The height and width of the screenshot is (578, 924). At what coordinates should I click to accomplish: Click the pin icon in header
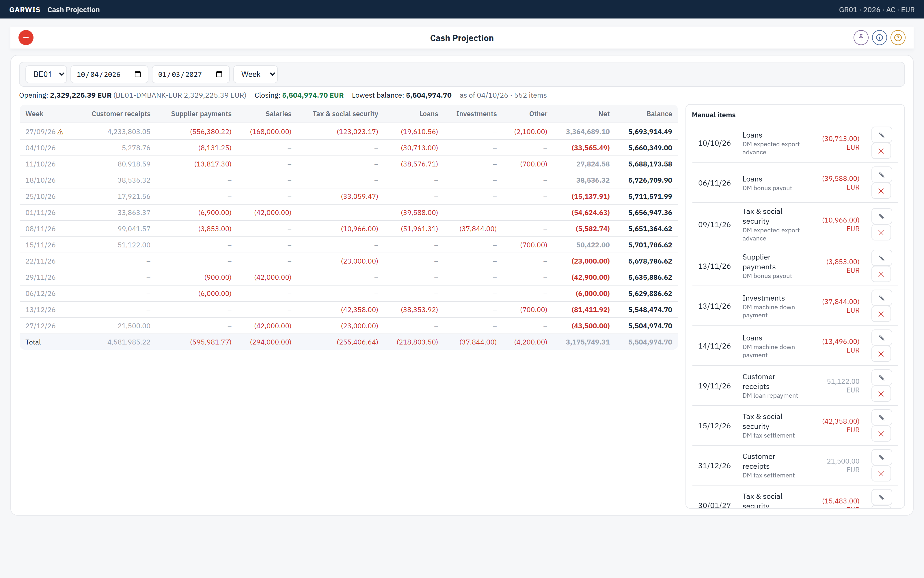(x=860, y=38)
